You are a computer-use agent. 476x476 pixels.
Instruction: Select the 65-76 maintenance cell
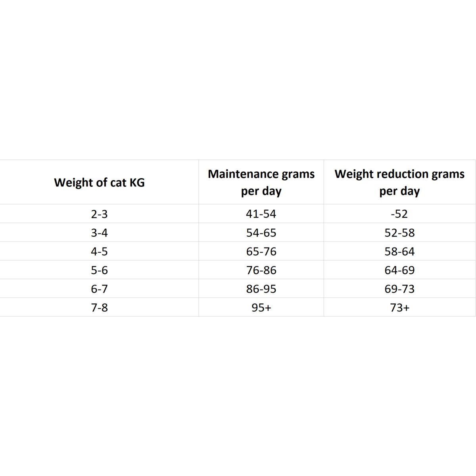[x=261, y=251]
